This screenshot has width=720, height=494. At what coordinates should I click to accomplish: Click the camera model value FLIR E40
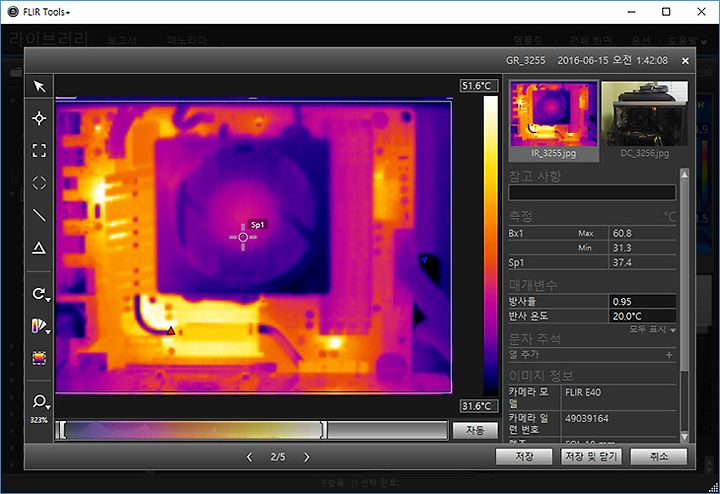(583, 393)
